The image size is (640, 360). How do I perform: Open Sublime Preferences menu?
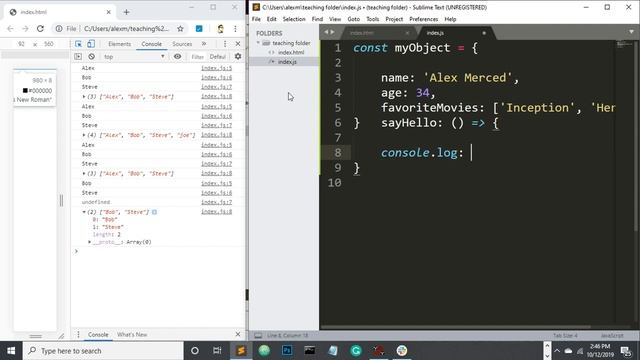tap(423, 19)
